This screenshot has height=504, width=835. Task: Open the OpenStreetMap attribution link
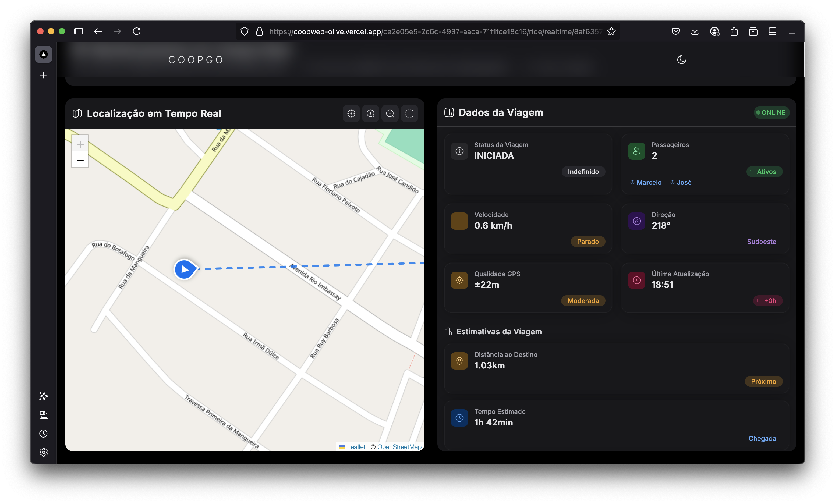(x=399, y=447)
